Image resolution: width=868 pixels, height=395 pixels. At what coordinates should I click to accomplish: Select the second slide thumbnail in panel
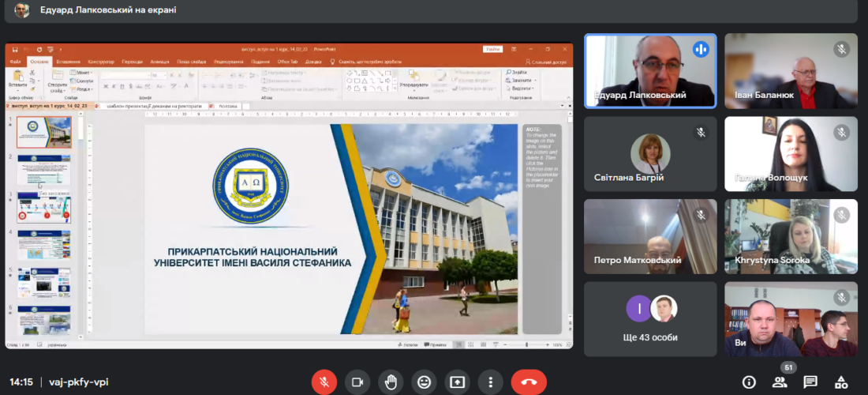[44, 170]
